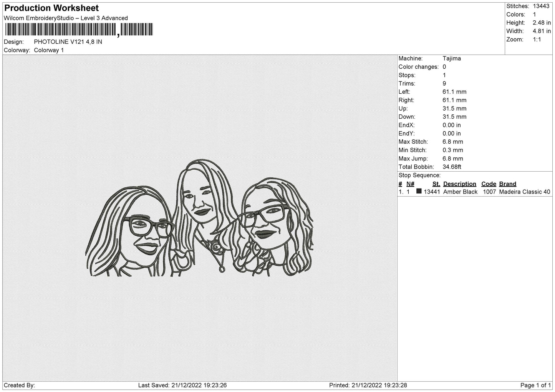Click the 'Description' column header
Image resolution: width=555 pixels, height=392 pixels.
click(x=460, y=184)
